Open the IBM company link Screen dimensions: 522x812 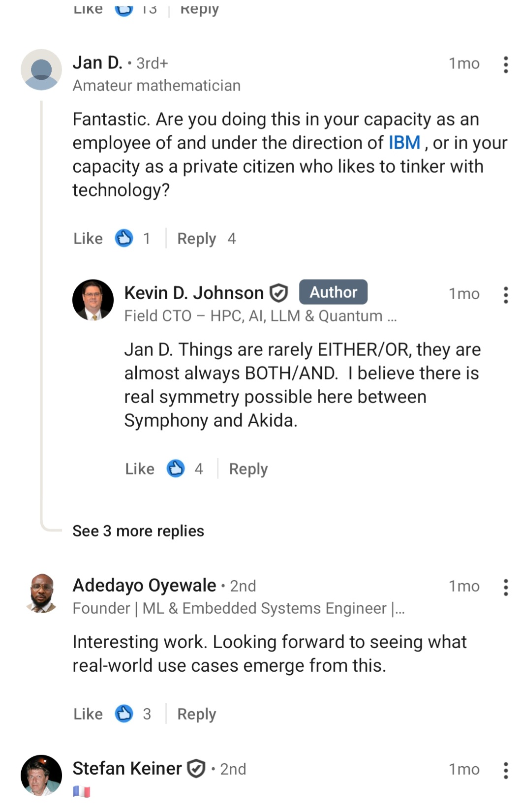[404, 143]
